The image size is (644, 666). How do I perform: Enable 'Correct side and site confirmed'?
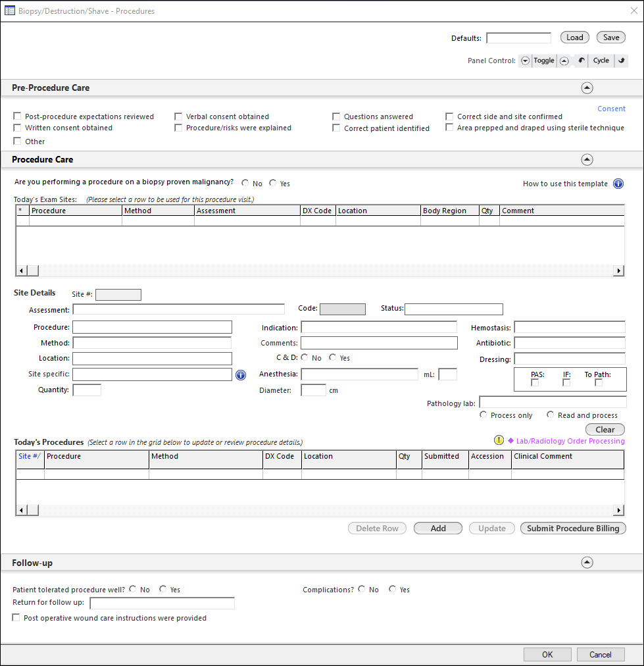coord(449,116)
